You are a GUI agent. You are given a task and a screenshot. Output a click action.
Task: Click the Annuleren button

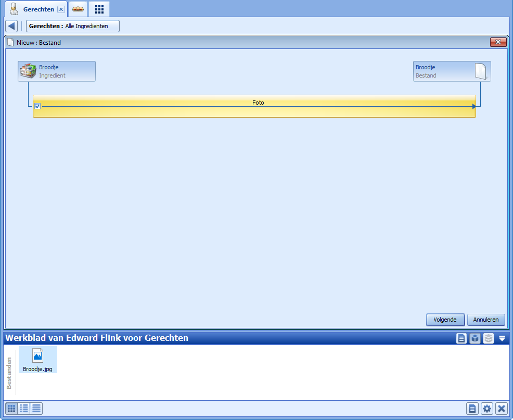tap(486, 320)
